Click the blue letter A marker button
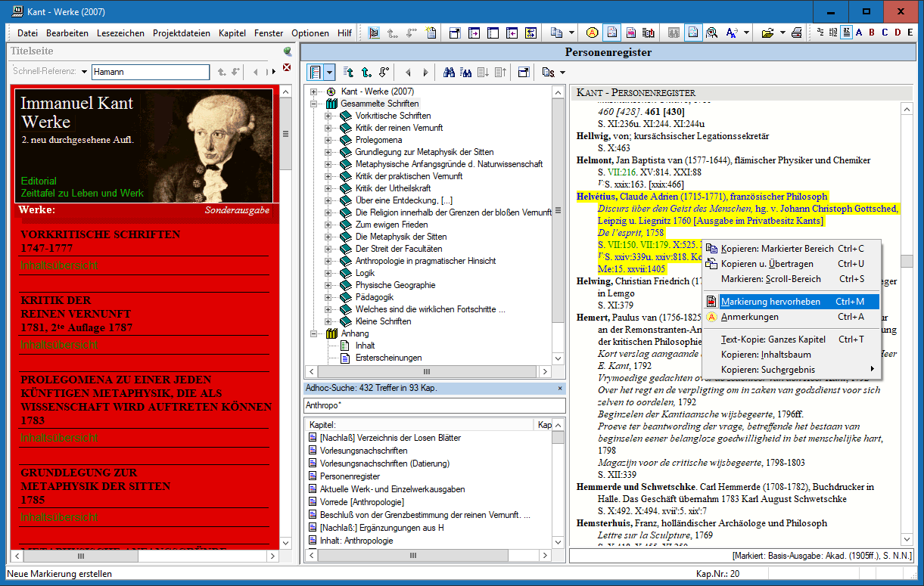The height and width of the screenshot is (586, 924). coord(857,33)
